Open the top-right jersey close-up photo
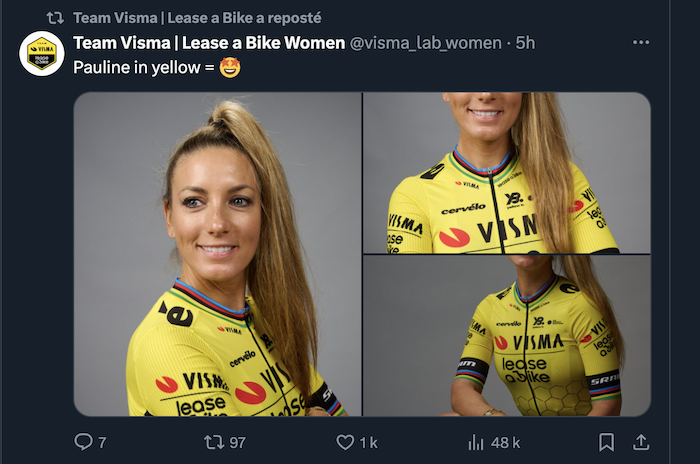Viewport: 700px width, 464px height. click(506, 172)
